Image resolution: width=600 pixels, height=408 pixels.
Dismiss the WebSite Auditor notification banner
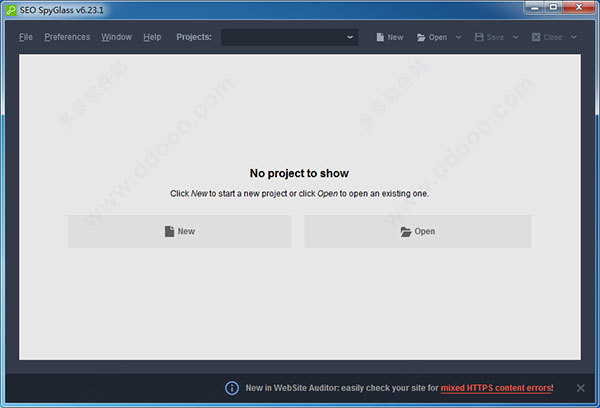[x=580, y=388]
